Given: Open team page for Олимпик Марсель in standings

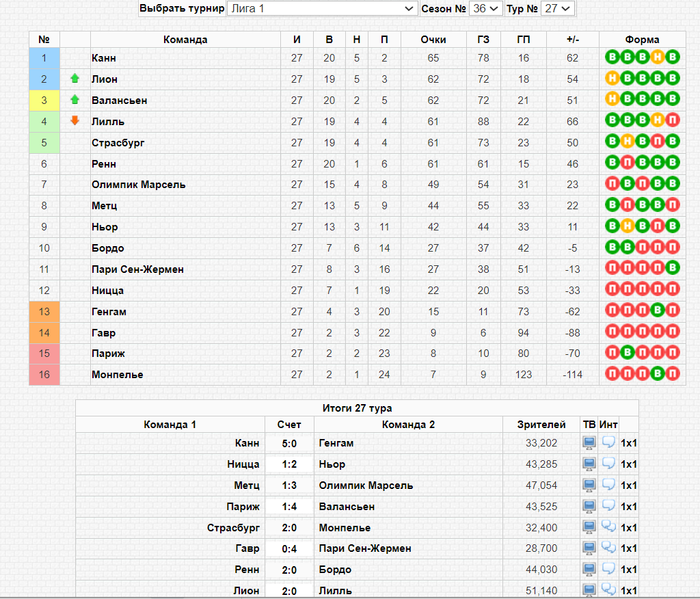Looking at the screenshot, I should (138, 185).
